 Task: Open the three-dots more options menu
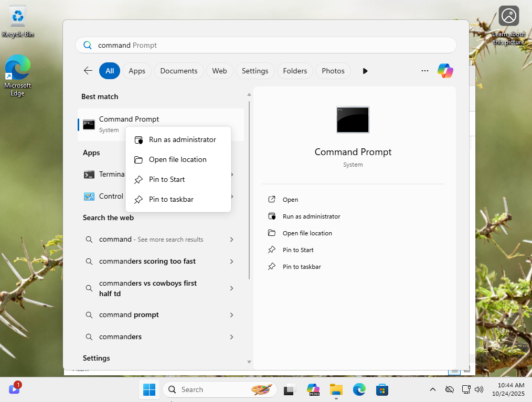coord(425,71)
